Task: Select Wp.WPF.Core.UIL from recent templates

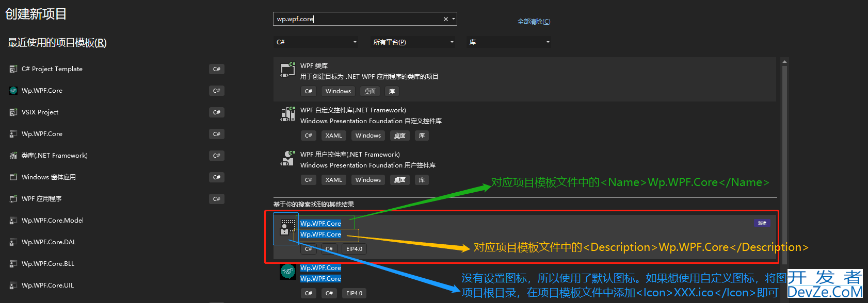Action: [47, 285]
